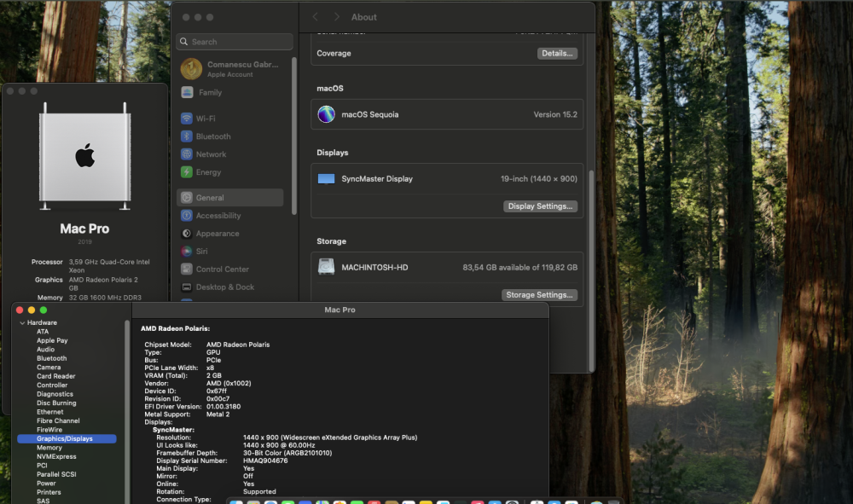Open Wi-Fi settings icon in sidebar

point(187,119)
